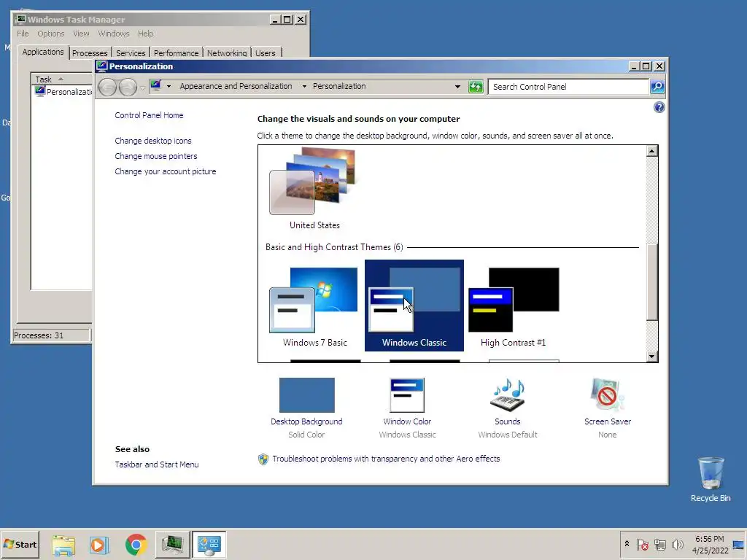Select the High Contrast #1 theme
This screenshot has height=560, width=747.
[513, 306]
